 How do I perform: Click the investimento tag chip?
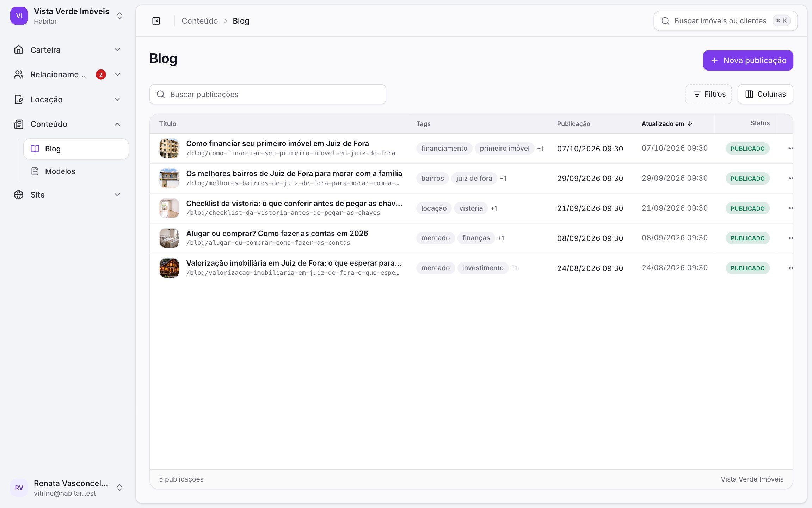click(483, 268)
